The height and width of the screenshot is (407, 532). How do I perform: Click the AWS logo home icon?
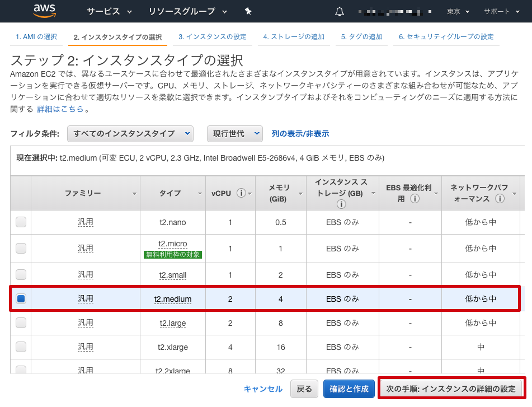click(44, 11)
